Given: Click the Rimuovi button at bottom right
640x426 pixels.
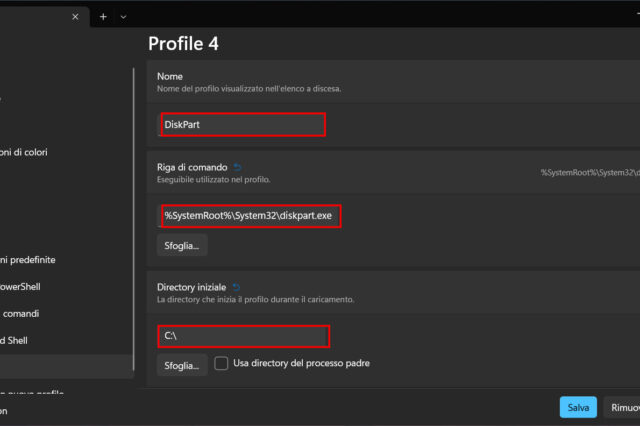Looking at the screenshot, I should (x=624, y=407).
